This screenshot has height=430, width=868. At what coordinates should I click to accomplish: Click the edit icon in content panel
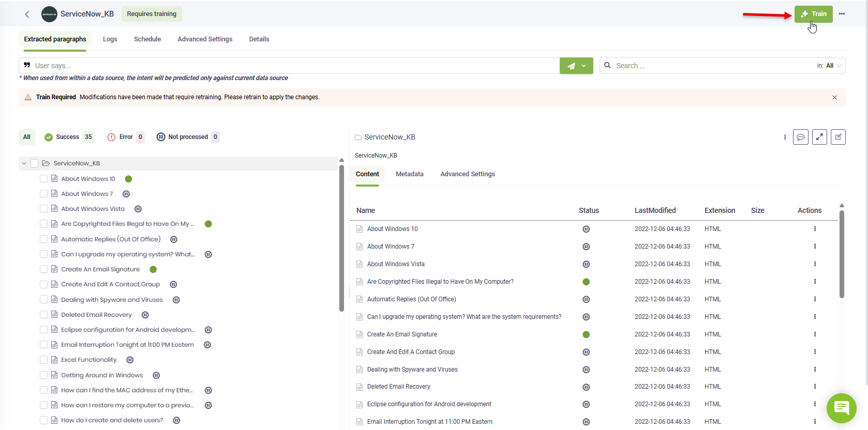(x=838, y=137)
